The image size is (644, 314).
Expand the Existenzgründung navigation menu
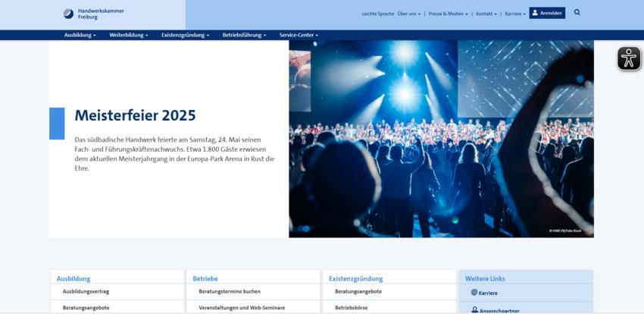[x=185, y=35]
